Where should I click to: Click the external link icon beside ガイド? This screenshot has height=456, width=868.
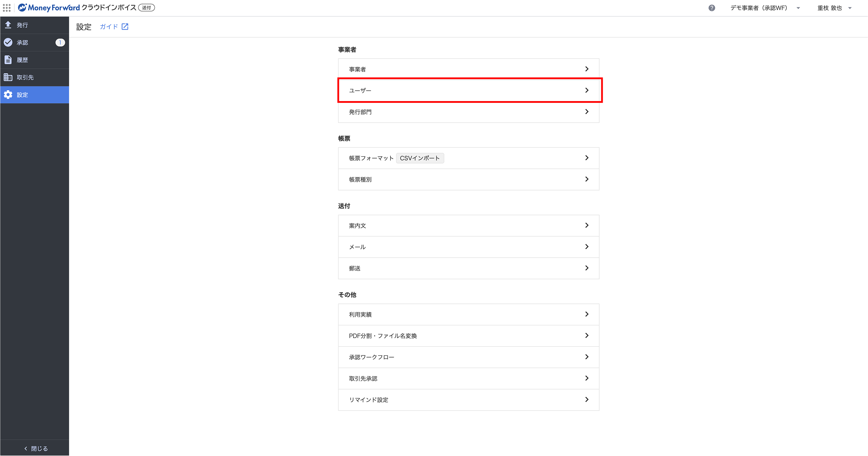tap(125, 27)
